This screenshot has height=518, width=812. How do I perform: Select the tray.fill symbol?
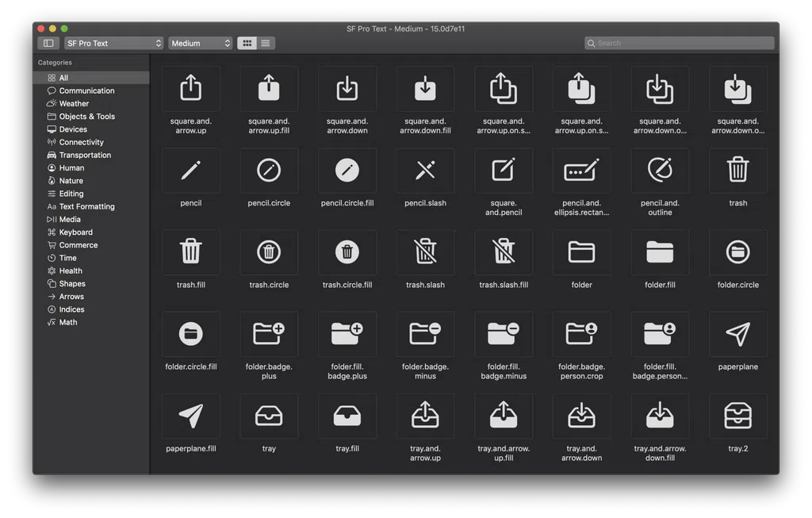[x=347, y=416]
